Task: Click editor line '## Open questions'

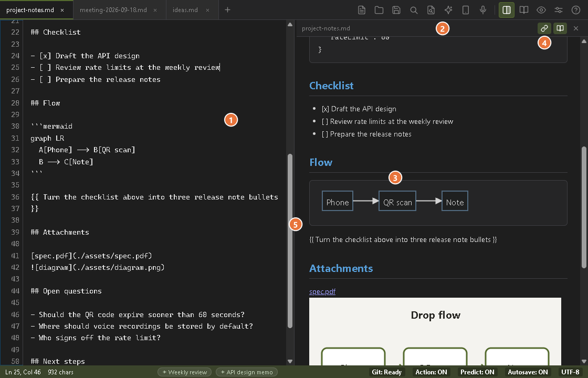Action: 66,291
